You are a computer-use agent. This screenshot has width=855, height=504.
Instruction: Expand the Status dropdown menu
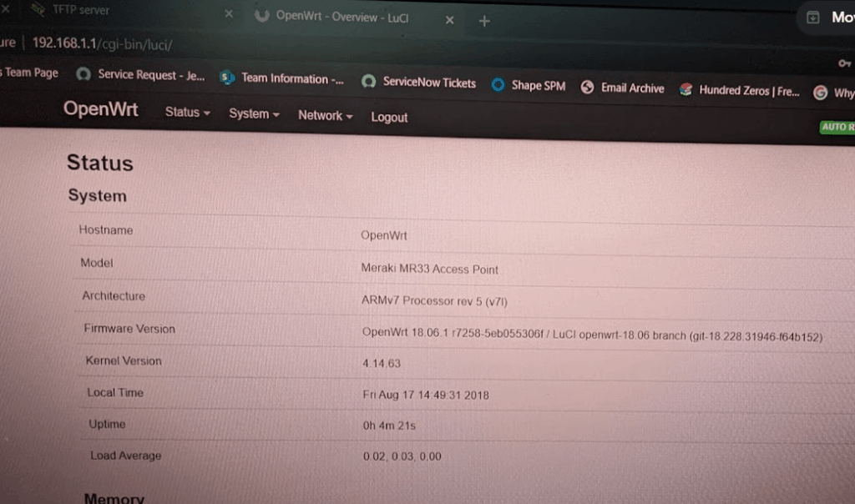pos(187,113)
